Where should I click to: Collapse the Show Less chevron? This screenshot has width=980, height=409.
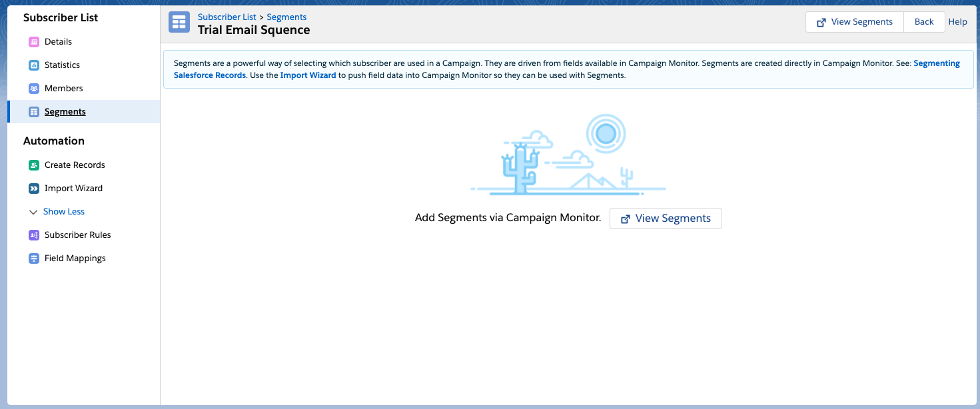(33, 212)
